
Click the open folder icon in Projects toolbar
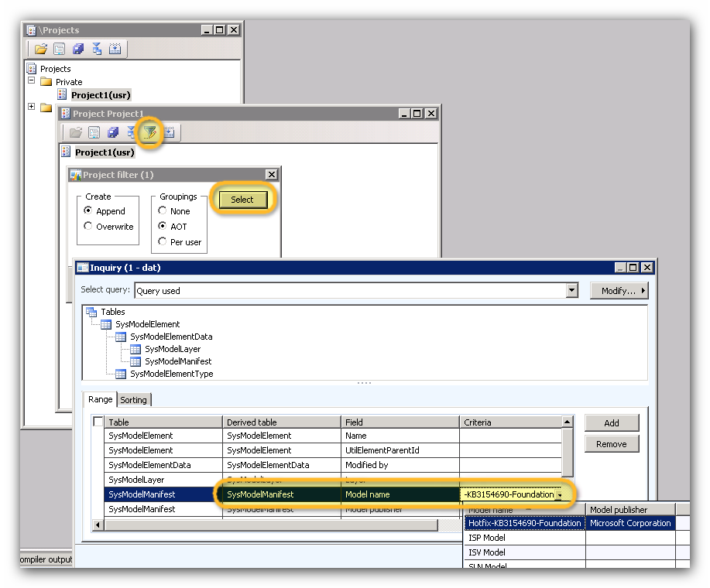click(x=41, y=49)
